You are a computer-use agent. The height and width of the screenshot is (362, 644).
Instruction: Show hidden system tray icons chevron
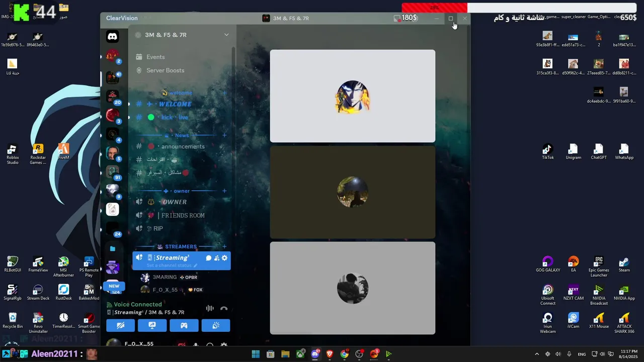[x=537, y=354]
